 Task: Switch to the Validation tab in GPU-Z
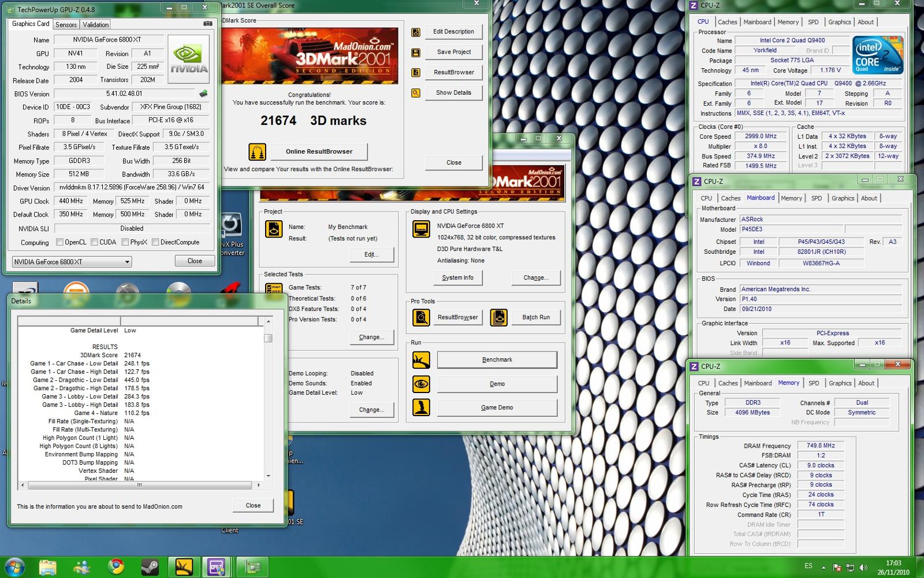pyautogui.click(x=95, y=24)
